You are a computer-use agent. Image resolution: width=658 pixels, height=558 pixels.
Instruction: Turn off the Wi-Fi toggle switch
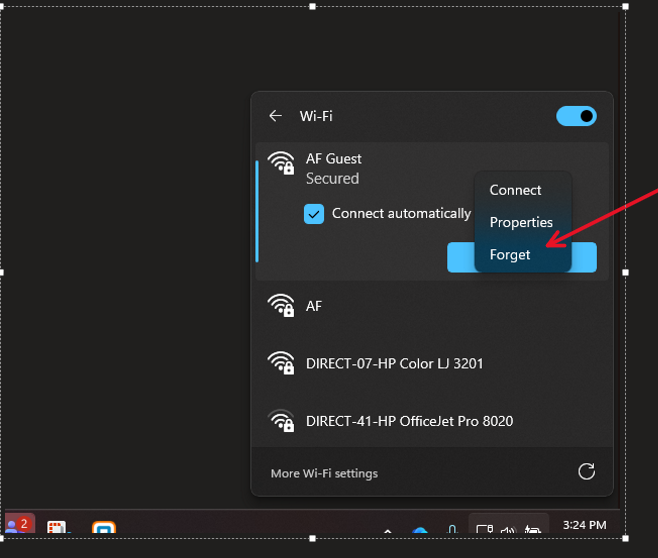pyautogui.click(x=576, y=116)
